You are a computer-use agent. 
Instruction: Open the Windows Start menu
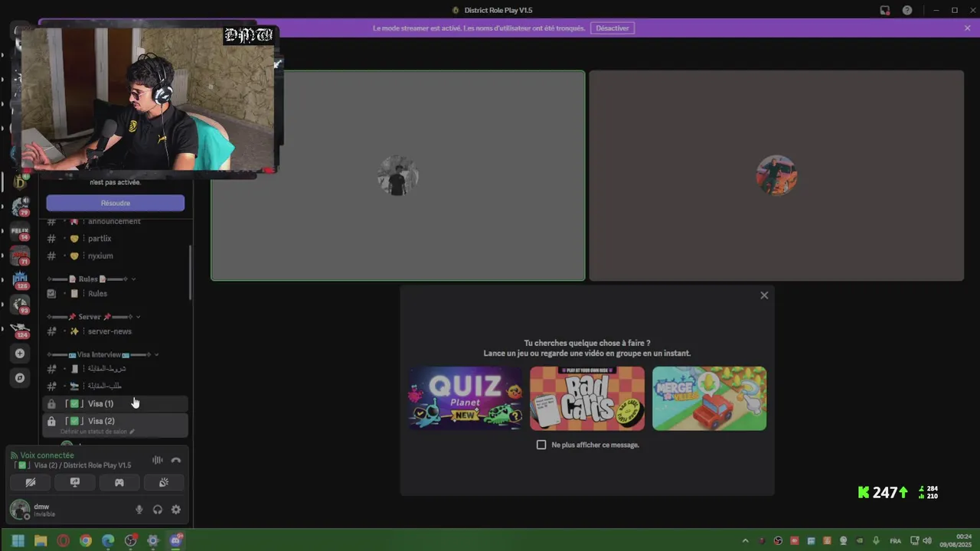click(x=18, y=540)
